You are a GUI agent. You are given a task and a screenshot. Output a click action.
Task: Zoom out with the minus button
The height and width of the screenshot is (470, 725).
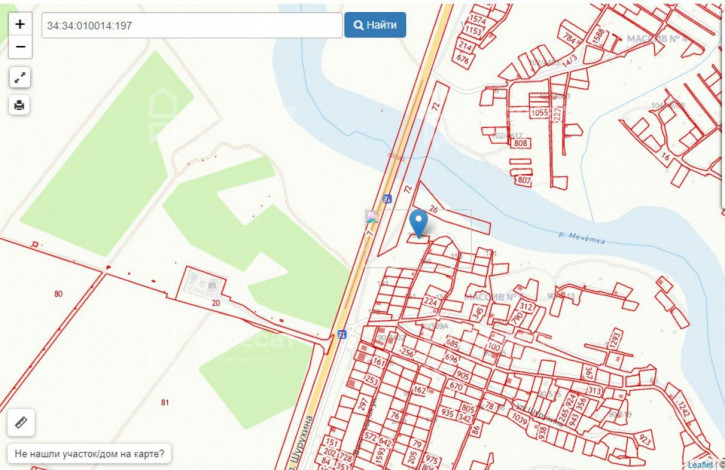pyautogui.click(x=20, y=47)
